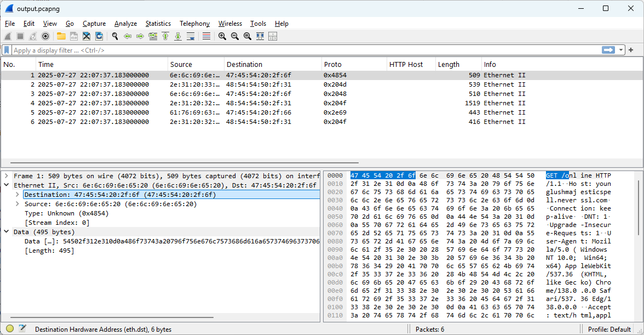This screenshot has height=335, width=644.
Task: Click the go to specified packet icon
Action: click(153, 36)
